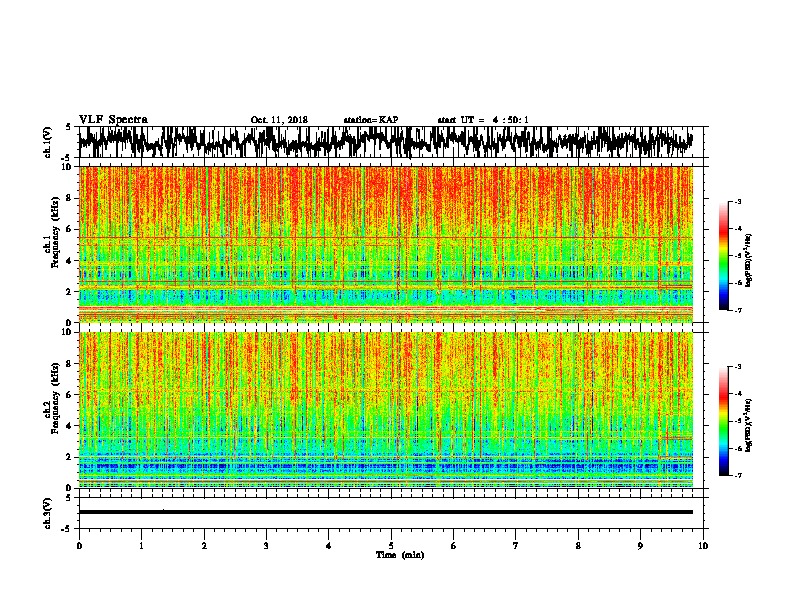Click time axis tick label "0"
Screen dimensions: 792x612
(79, 546)
